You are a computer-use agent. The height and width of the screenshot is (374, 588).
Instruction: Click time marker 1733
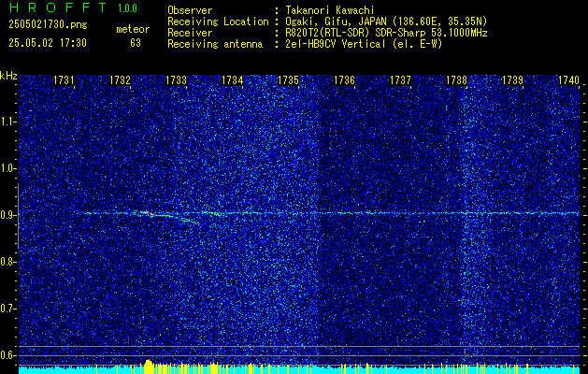177,80
